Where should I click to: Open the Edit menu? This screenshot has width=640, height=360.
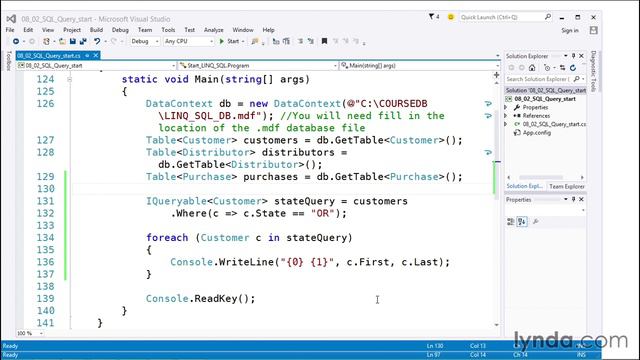pyautogui.click(x=28, y=30)
